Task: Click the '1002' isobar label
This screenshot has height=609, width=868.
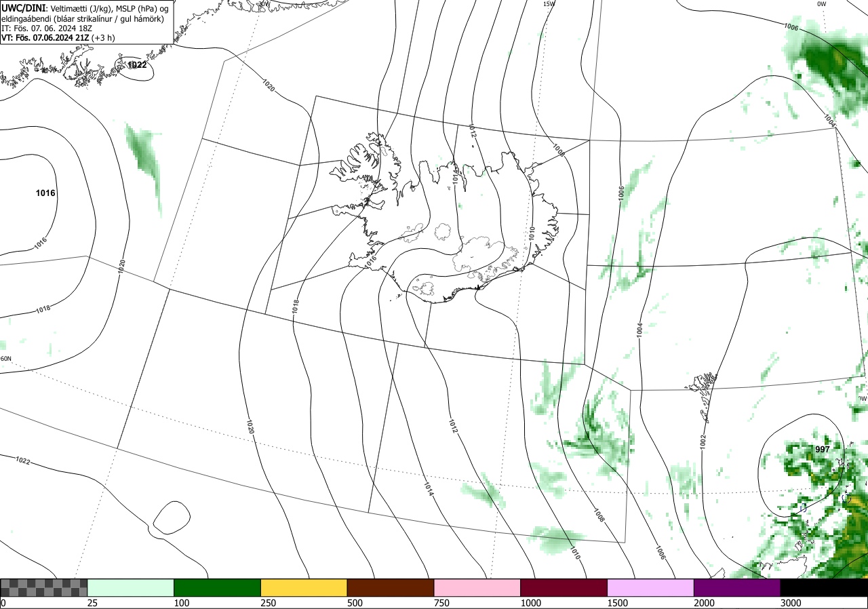Action: tap(703, 441)
